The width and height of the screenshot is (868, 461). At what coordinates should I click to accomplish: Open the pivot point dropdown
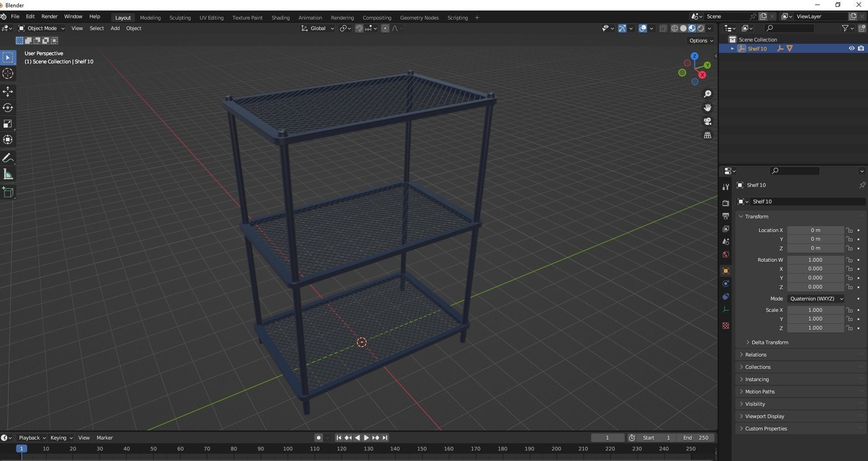[346, 28]
